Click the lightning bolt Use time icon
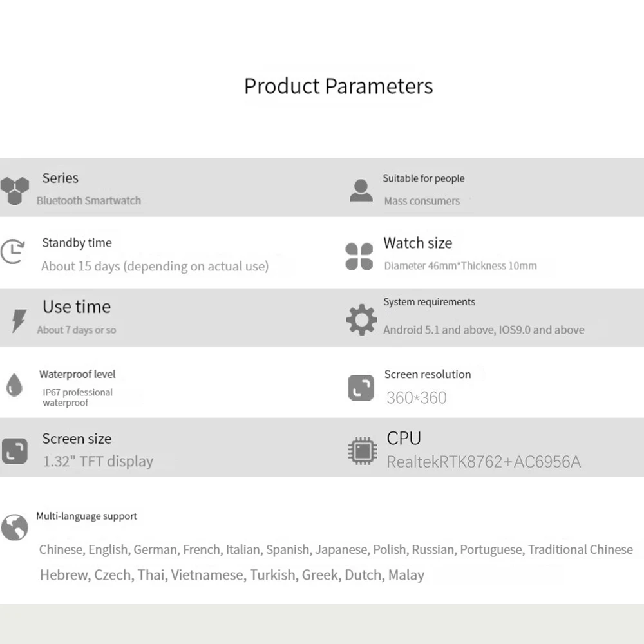This screenshot has width=644, height=644. point(19,321)
